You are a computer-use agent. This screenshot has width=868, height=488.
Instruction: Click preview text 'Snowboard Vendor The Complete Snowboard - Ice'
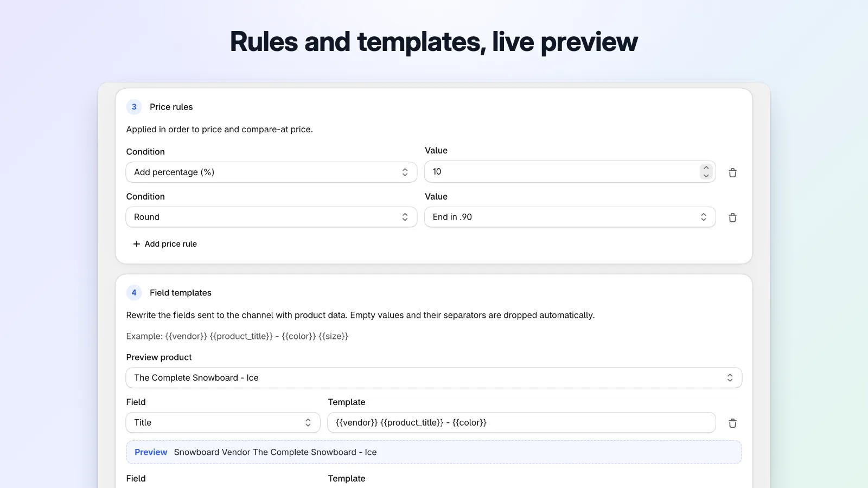tap(276, 452)
